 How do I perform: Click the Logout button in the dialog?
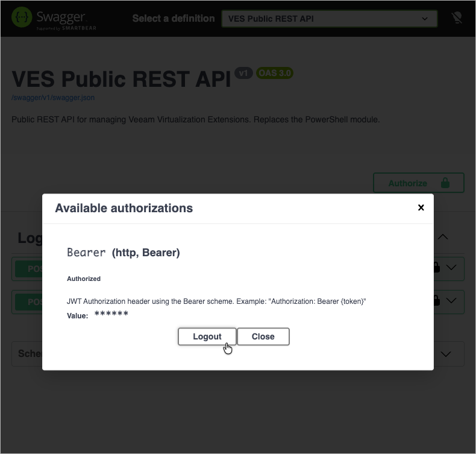coord(207,336)
